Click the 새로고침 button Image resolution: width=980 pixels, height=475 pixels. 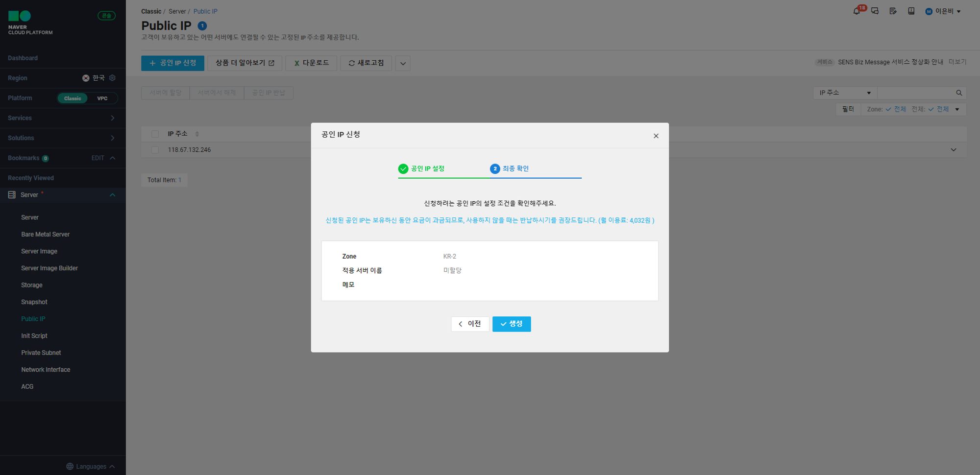(x=366, y=63)
